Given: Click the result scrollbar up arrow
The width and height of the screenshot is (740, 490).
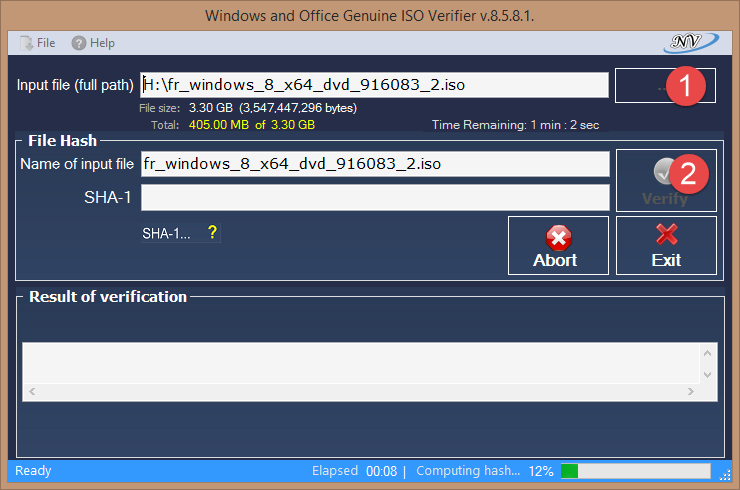Looking at the screenshot, I should (707, 353).
